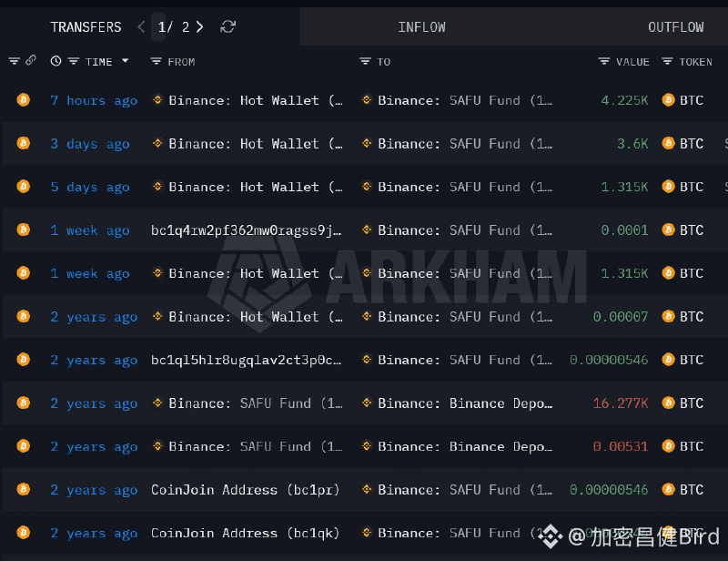Sort by the TIME column header
The width and height of the screenshot is (728, 561).
pos(99,62)
